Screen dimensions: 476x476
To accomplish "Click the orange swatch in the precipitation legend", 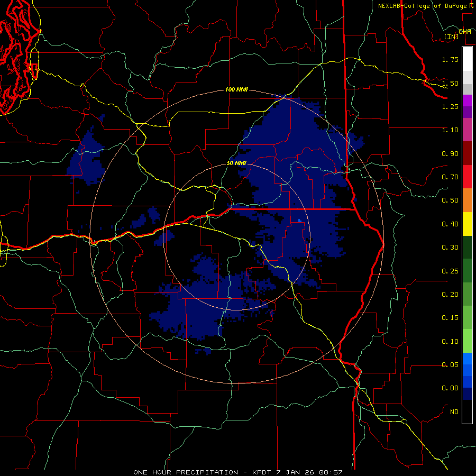I will (467, 200).
